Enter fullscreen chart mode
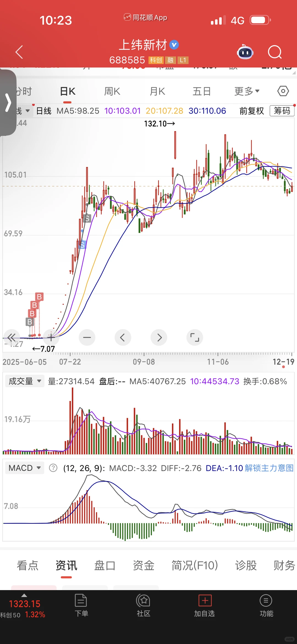Viewport: 297px width, 644px height. click(195, 337)
